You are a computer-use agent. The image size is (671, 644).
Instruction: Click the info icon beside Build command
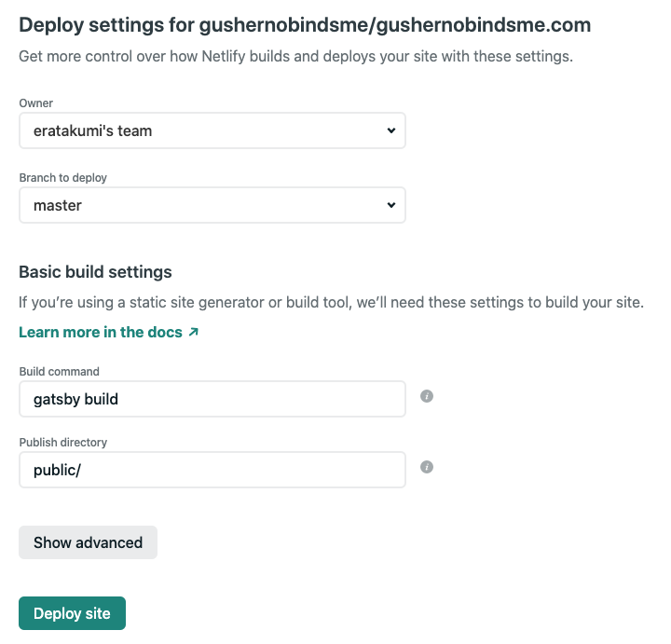427,396
